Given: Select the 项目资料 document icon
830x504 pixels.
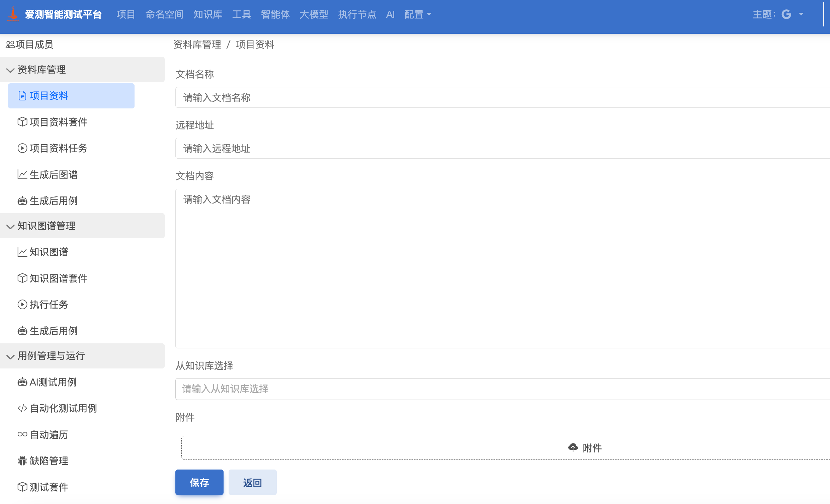Looking at the screenshot, I should [x=22, y=96].
